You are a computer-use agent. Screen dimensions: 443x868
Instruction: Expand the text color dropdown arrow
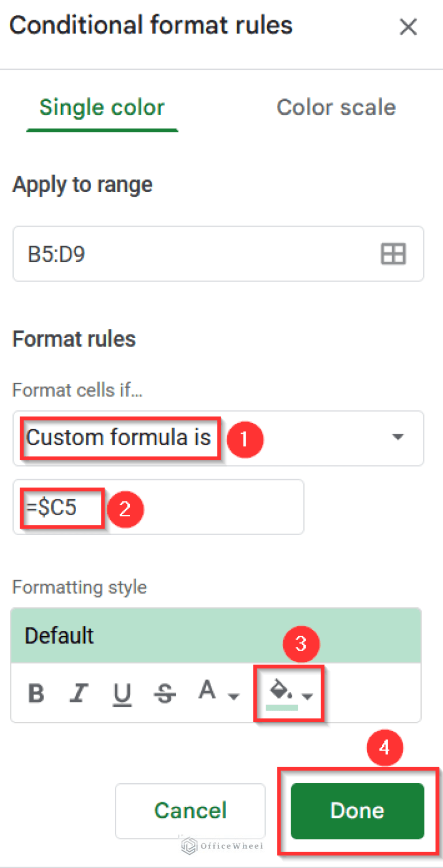click(234, 696)
